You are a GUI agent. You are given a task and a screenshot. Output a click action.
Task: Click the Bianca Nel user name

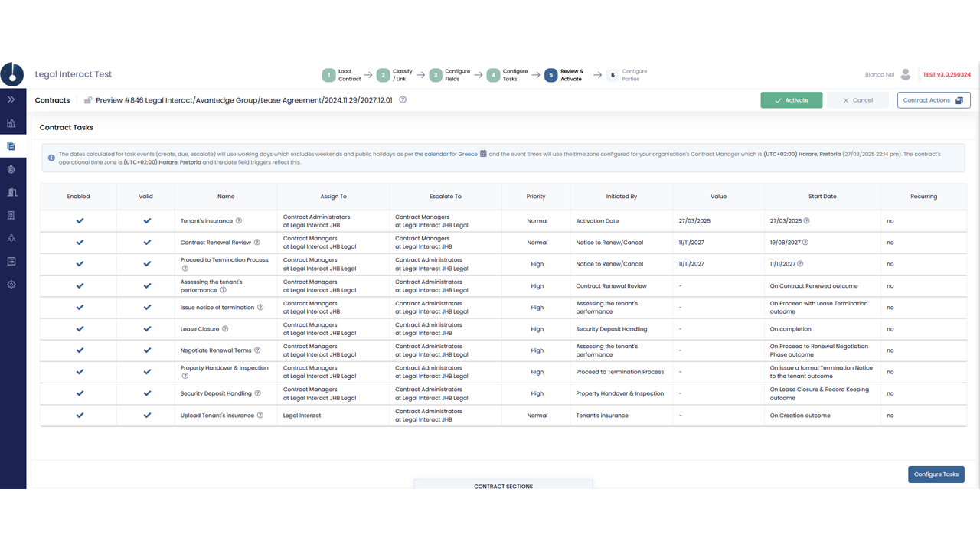point(880,75)
